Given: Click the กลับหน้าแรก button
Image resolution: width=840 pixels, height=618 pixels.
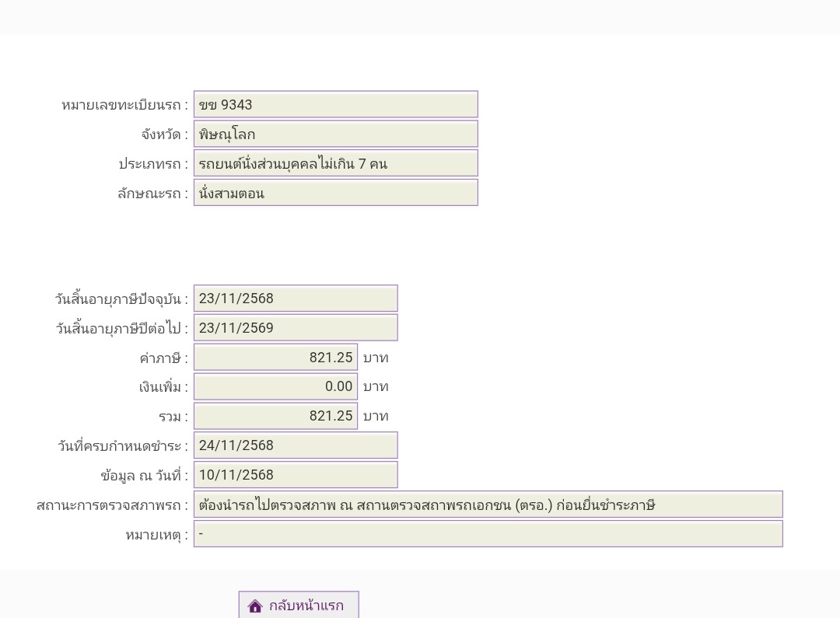Looking at the screenshot, I should (299, 605).
